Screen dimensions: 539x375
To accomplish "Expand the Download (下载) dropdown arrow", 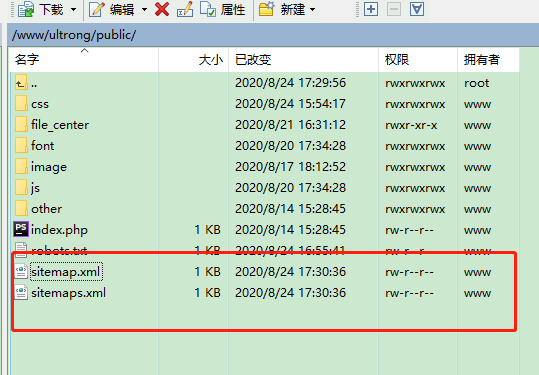I will click(x=74, y=10).
